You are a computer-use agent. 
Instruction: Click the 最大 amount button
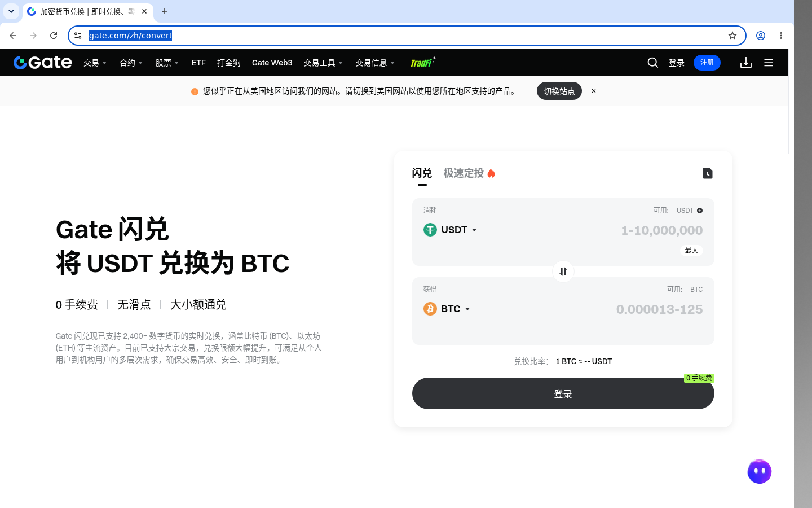[691, 250]
